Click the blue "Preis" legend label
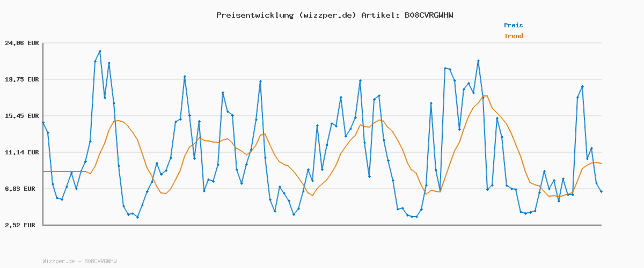 [513, 25]
